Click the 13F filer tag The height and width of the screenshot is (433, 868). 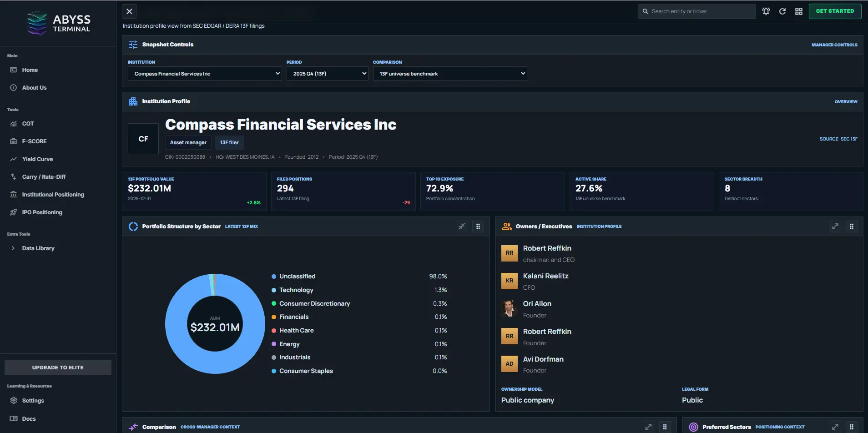[x=229, y=142]
